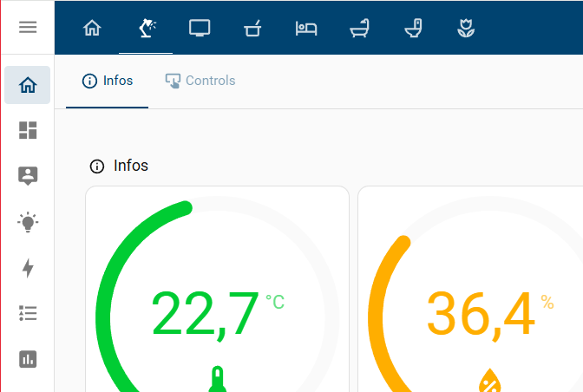The height and width of the screenshot is (392, 583).
Task: Open the energy lightning bolt icon
Action: pos(28,268)
